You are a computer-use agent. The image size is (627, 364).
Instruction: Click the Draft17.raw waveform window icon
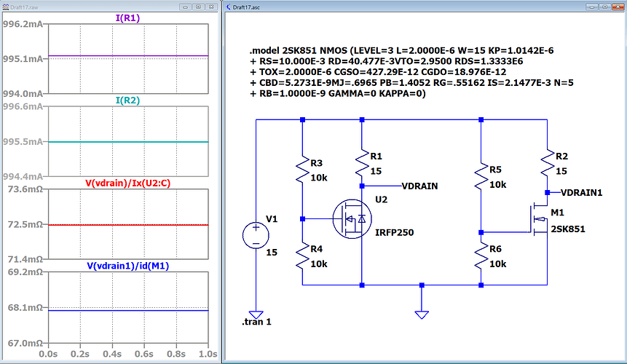7,6
